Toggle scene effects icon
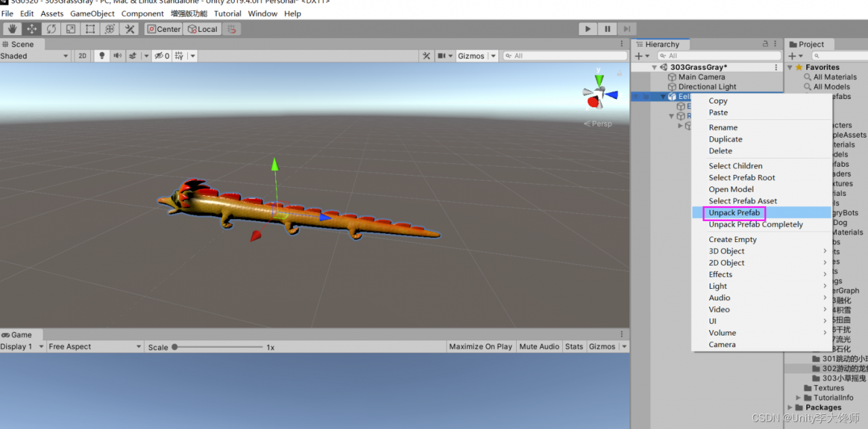 133,56
